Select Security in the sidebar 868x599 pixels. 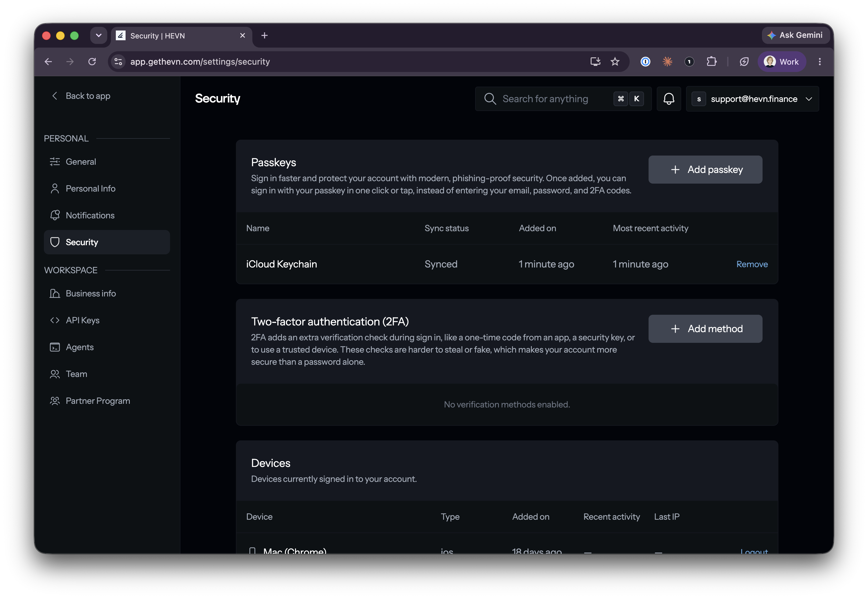point(107,242)
